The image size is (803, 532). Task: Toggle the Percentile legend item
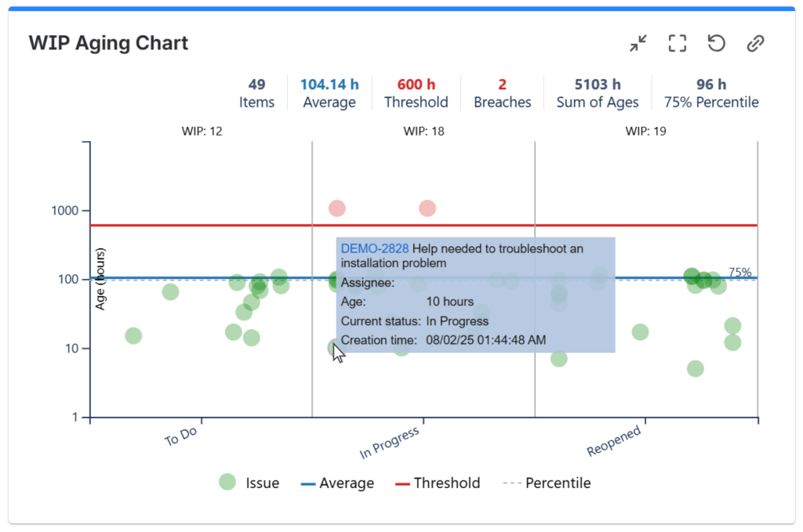tap(547, 483)
